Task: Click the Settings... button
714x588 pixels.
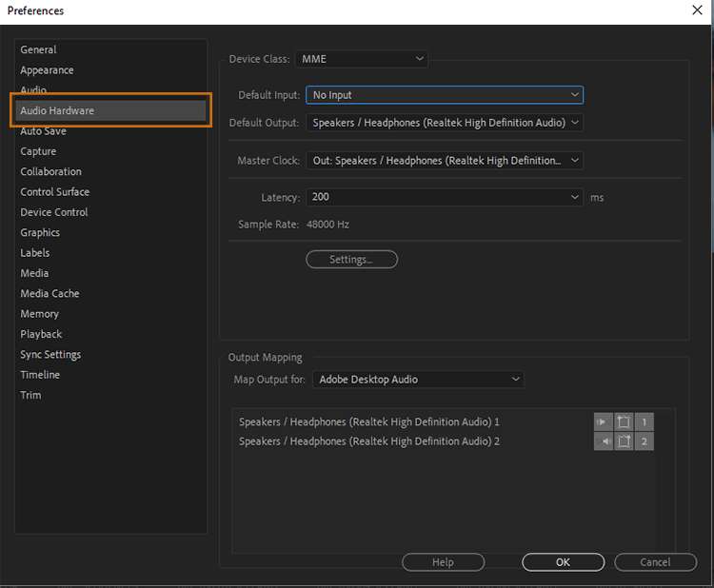Action: point(350,260)
